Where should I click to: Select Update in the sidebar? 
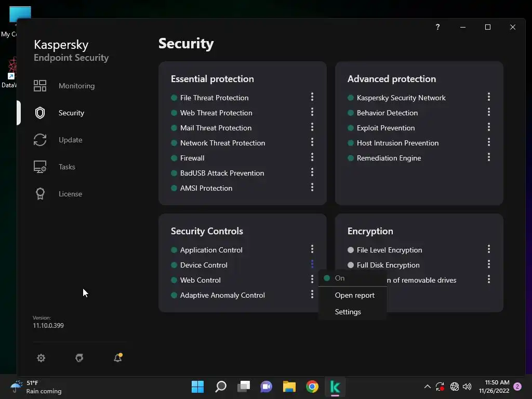(70, 140)
